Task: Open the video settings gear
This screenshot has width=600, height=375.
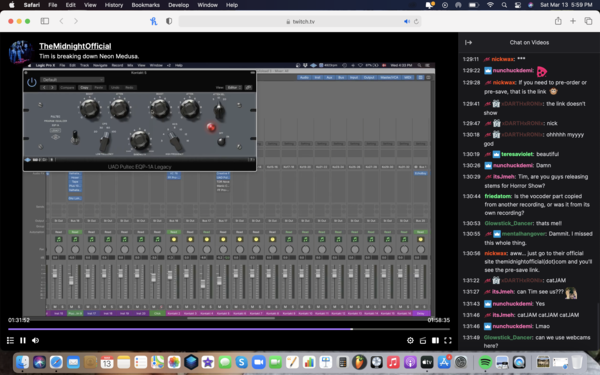Action: pyautogui.click(x=410, y=340)
